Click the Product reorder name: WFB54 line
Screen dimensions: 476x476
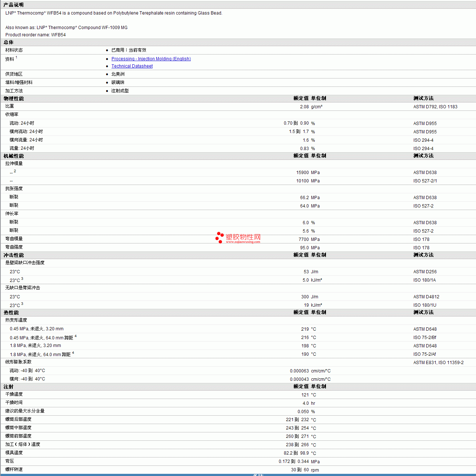(36, 35)
